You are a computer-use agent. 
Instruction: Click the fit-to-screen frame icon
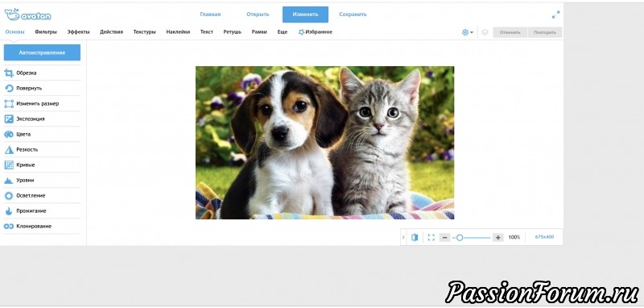(x=431, y=237)
